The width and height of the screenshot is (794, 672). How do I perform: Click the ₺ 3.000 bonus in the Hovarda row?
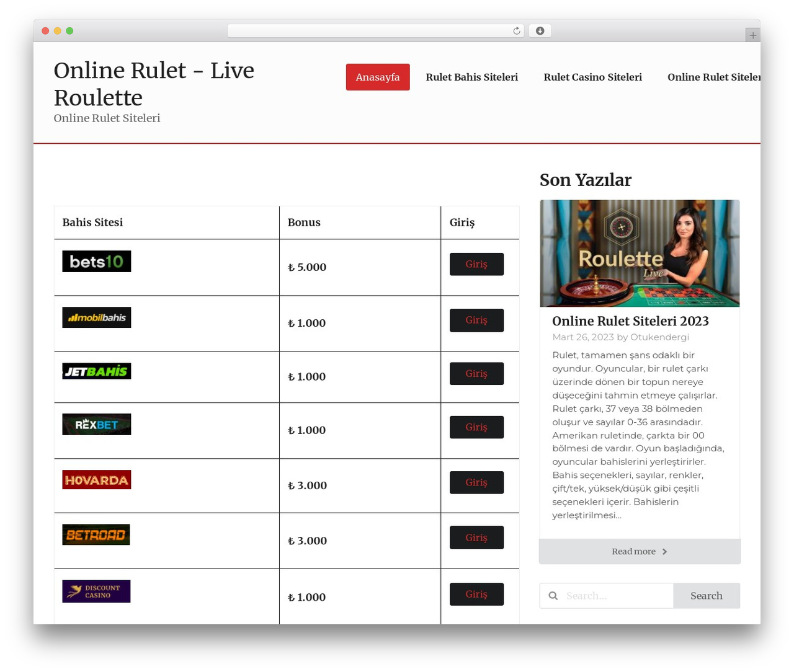tap(307, 485)
